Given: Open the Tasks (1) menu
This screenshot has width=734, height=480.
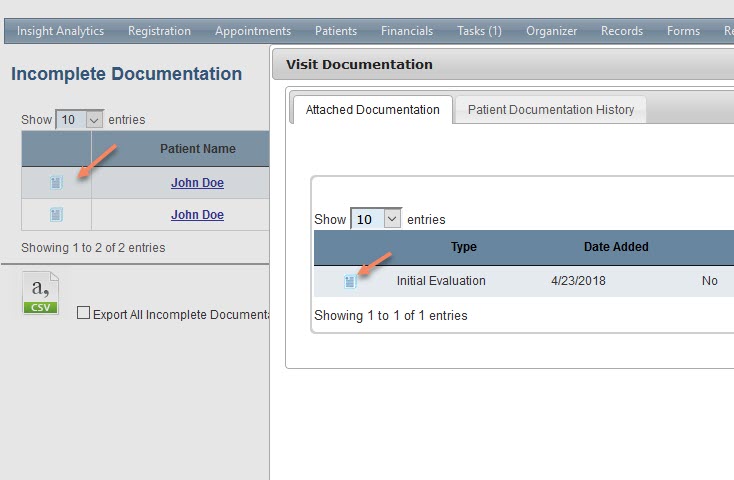Looking at the screenshot, I should (479, 31).
